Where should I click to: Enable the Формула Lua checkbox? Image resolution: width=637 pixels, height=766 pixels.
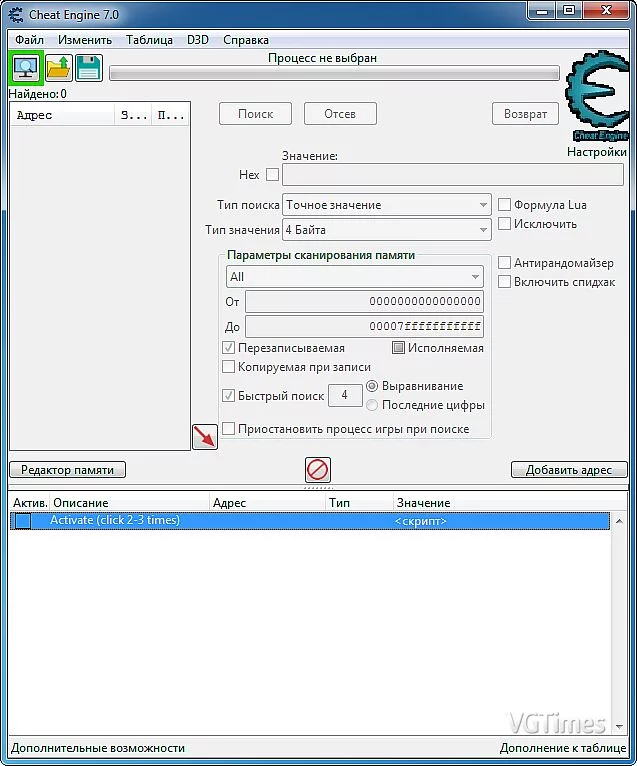(x=504, y=204)
